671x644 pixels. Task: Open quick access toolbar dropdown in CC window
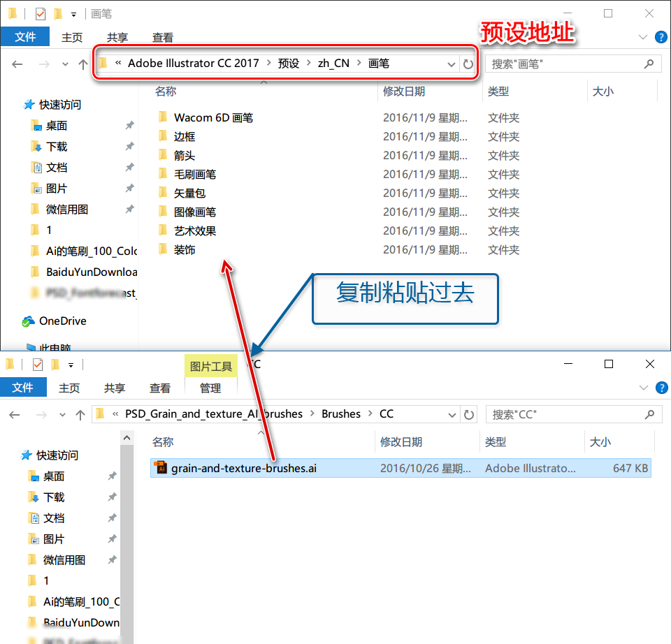[x=71, y=365]
